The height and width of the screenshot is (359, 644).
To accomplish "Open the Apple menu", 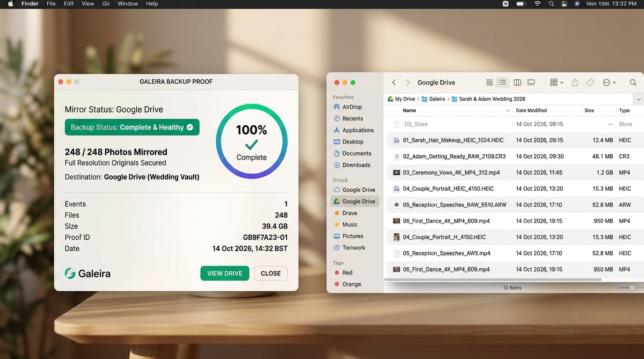I will tap(11, 4).
